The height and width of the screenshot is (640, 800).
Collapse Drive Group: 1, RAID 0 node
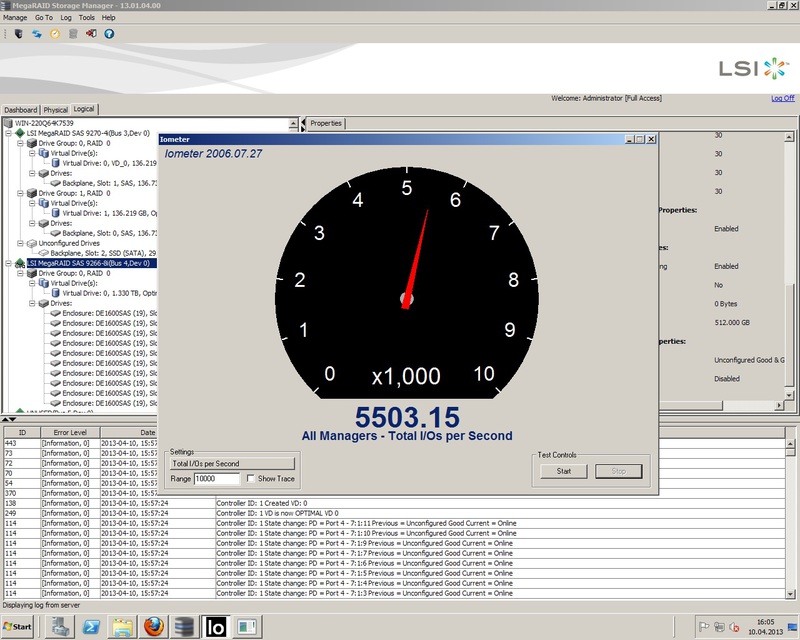pyautogui.click(x=20, y=193)
